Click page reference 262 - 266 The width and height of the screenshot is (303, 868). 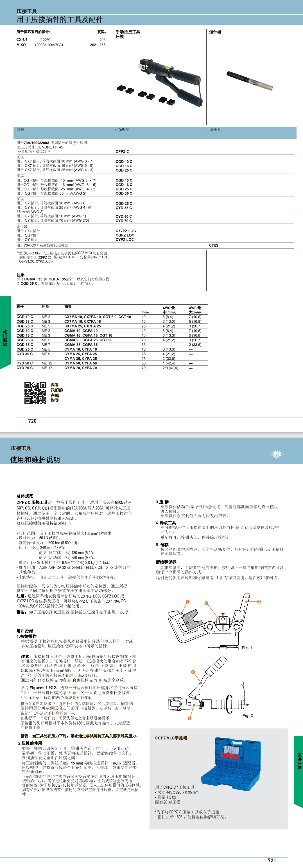click(x=98, y=44)
